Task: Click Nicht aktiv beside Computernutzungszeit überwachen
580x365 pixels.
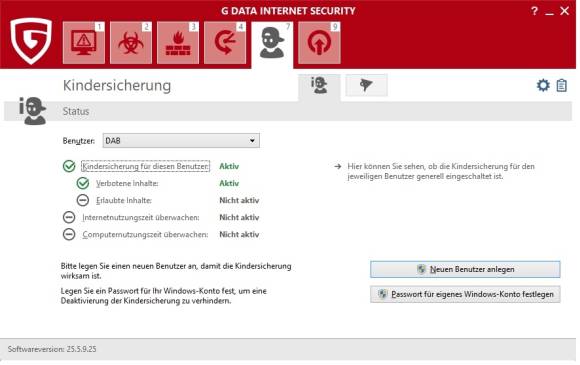Action: point(239,234)
